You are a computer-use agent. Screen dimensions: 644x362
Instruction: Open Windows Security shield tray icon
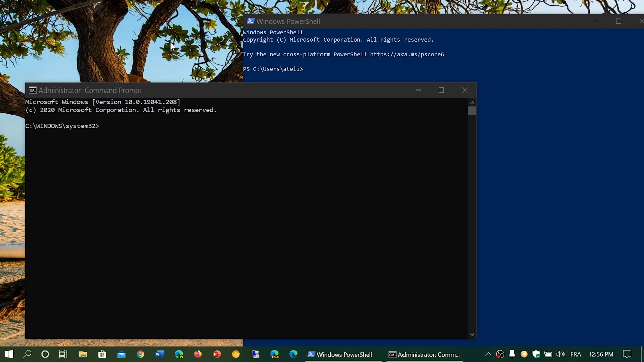pos(536,354)
